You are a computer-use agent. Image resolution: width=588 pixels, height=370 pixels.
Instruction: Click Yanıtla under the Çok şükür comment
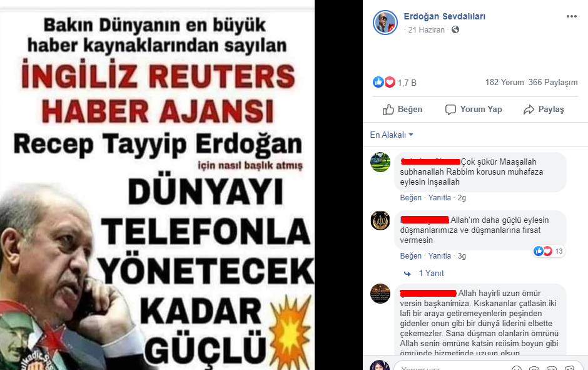click(440, 197)
